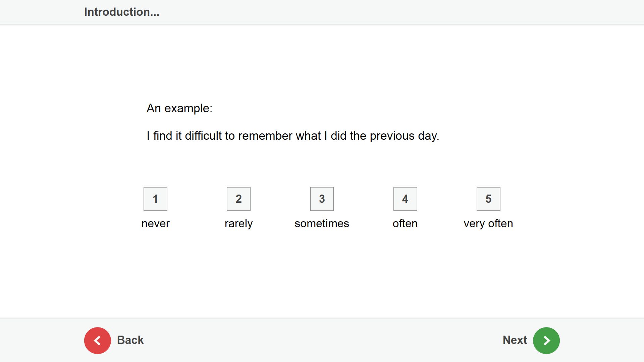
Task: Click the 'Introduction...' page heading
Action: [122, 12]
